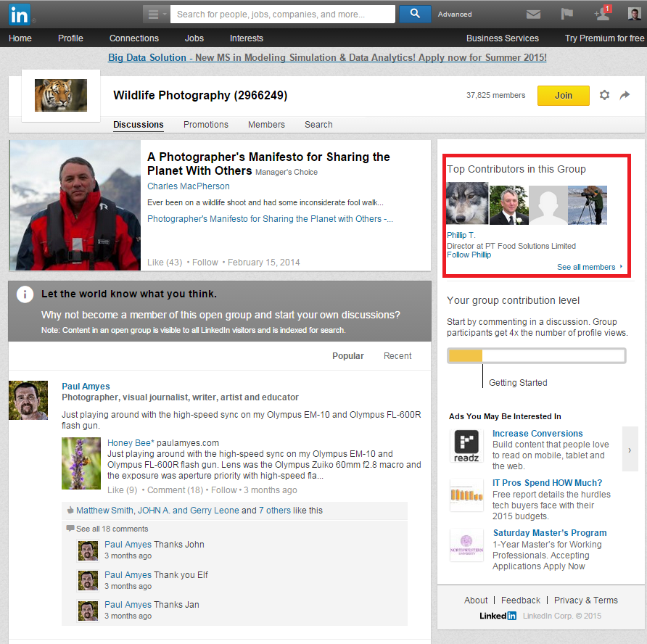Click Comment (18) on Honey Bee post

[x=176, y=490]
